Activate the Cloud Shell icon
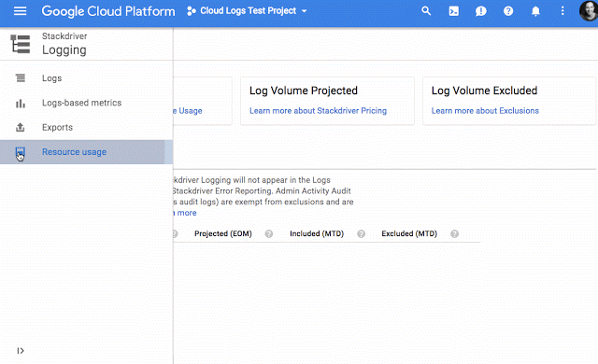The width and height of the screenshot is (598, 364). [x=453, y=11]
